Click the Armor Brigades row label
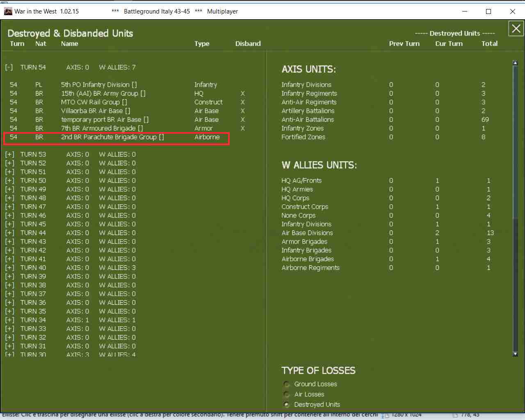The image size is (525, 420). click(x=304, y=242)
